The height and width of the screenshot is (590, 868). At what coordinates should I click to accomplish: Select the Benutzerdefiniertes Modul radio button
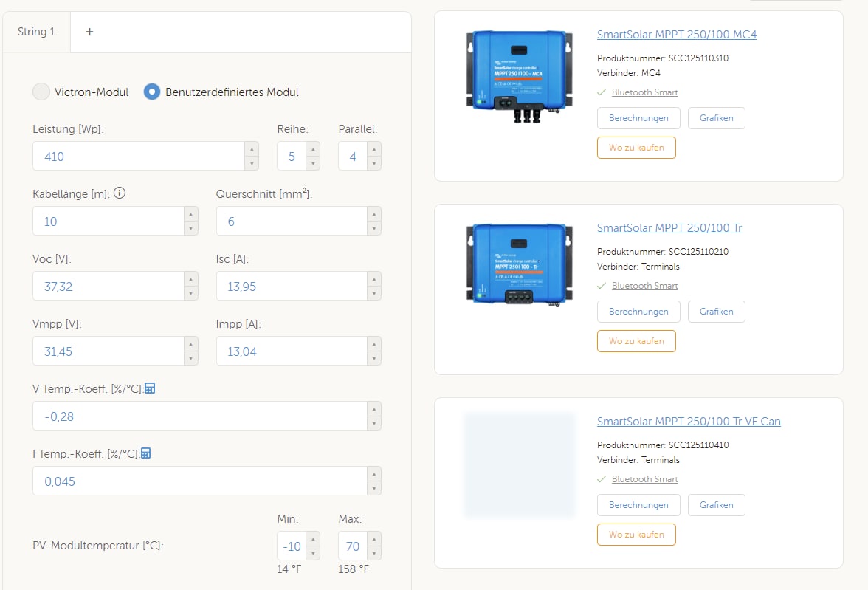152,92
